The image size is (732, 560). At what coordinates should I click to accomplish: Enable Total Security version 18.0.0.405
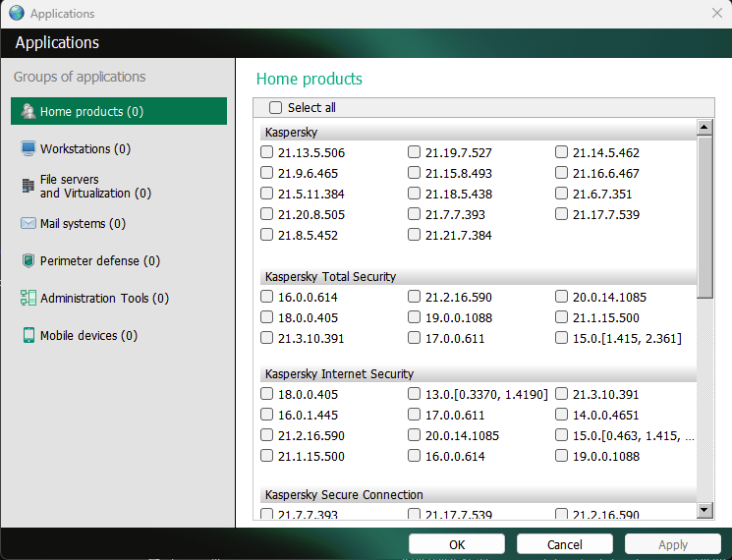pos(266,316)
